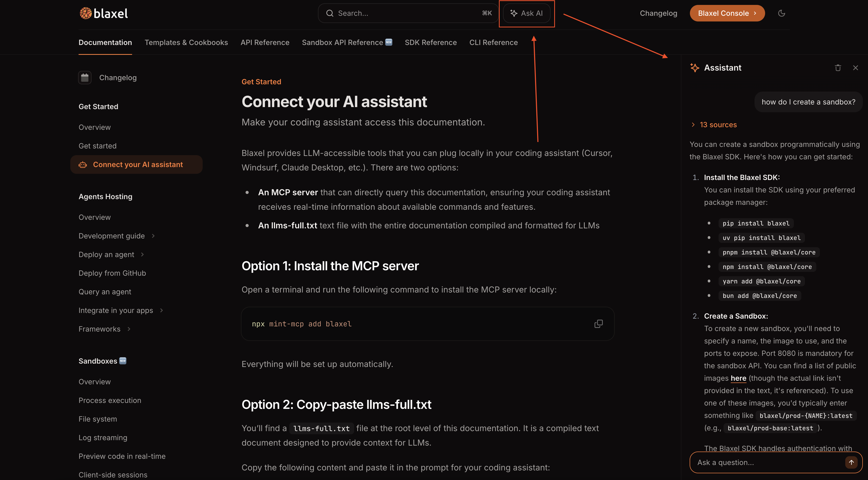
Task: Click 'uv pip install blaxel' snippet
Action: coord(762,238)
